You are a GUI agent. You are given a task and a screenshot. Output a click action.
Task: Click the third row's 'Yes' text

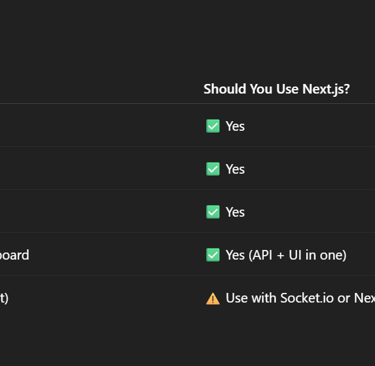click(x=235, y=212)
